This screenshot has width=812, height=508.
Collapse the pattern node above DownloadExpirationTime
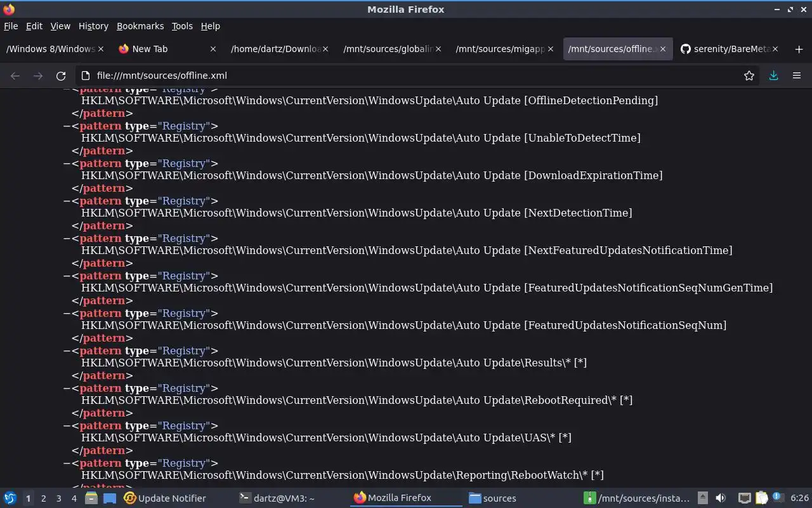66,163
